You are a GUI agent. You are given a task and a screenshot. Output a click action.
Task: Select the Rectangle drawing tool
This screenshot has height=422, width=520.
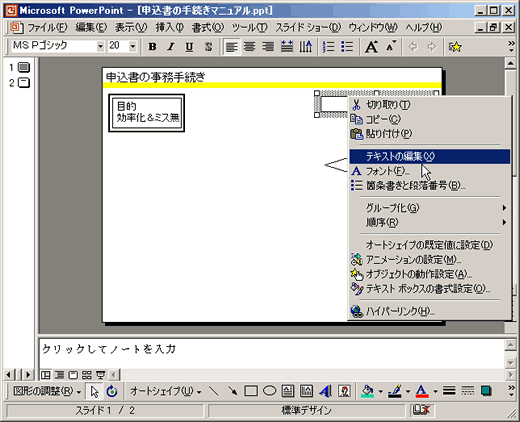point(251,391)
